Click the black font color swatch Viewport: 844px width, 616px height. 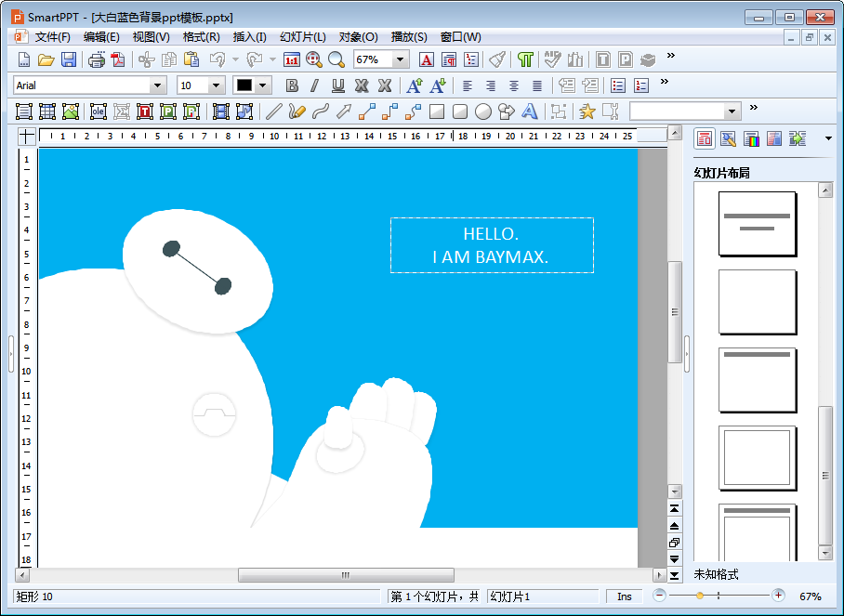tap(244, 85)
